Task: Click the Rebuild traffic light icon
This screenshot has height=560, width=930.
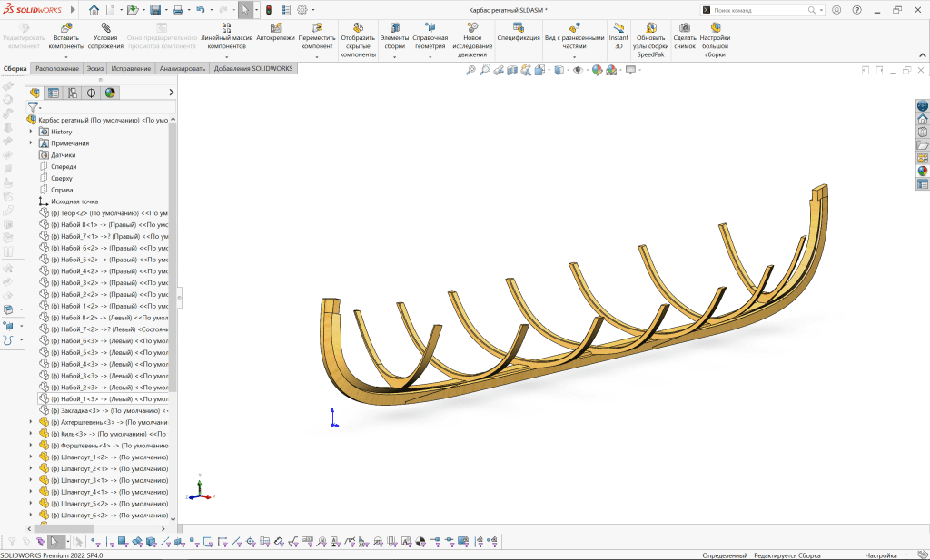Action: pos(269,10)
